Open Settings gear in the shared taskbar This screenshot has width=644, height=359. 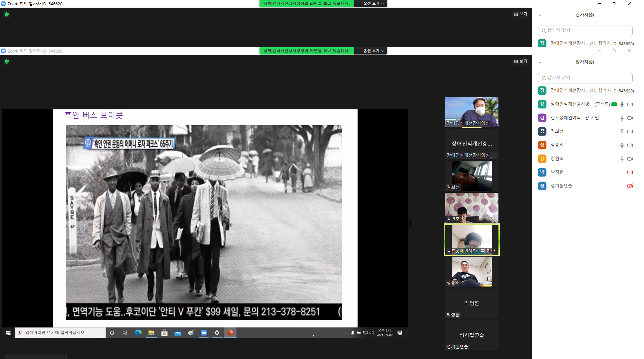[x=217, y=333]
